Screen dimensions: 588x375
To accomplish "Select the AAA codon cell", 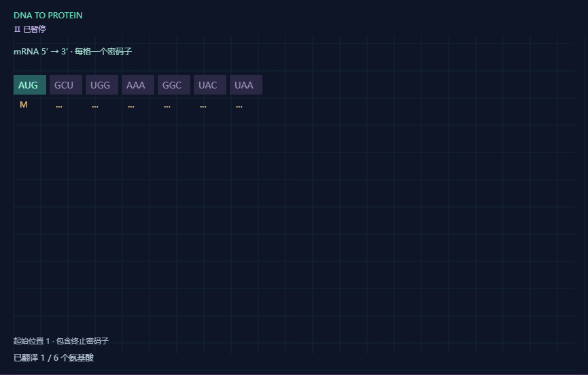I will [137, 85].
